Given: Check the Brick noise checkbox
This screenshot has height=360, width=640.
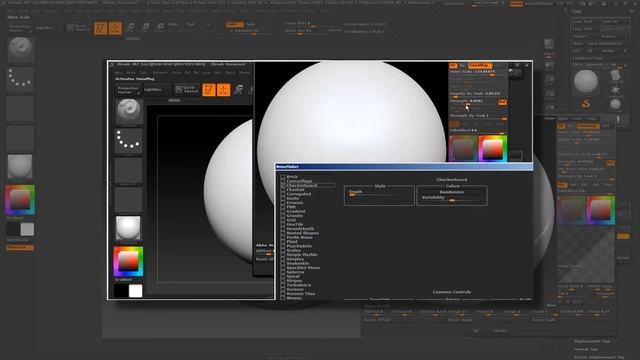Looking at the screenshot, I should point(282,177).
